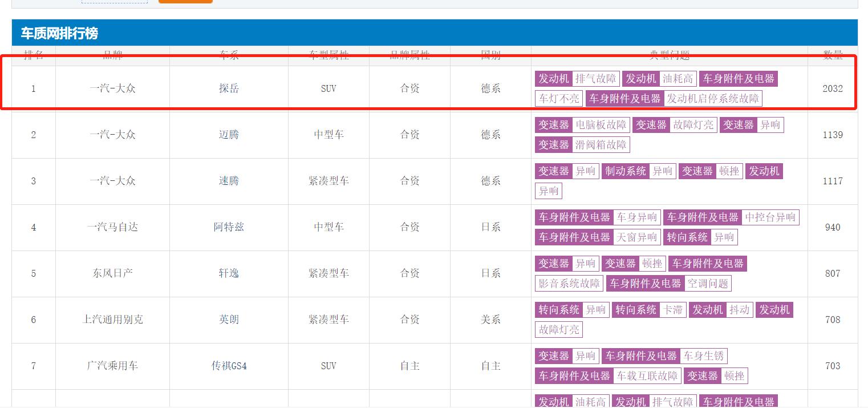Open the 迈腾 car series link
Screen dimensions: 868x408
pos(229,135)
